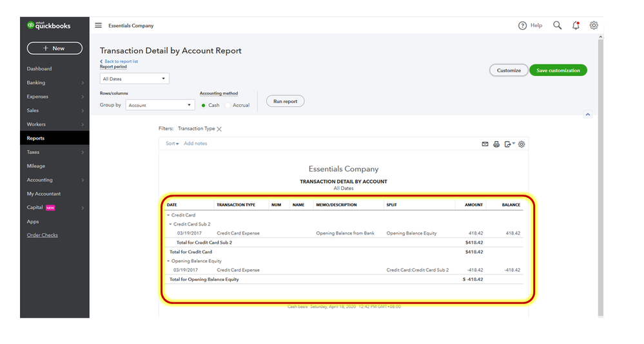644x344 pixels.
Task: Email the report using envelope icon
Action: click(x=485, y=144)
